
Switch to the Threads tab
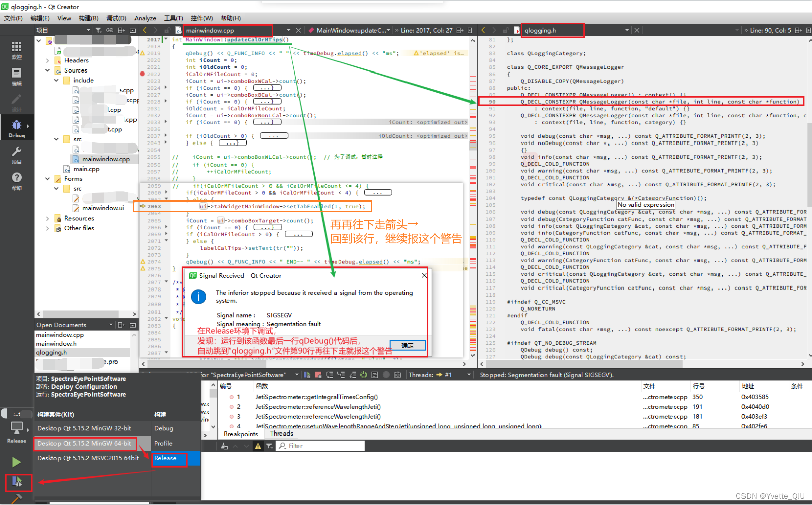tap(281, 434)
